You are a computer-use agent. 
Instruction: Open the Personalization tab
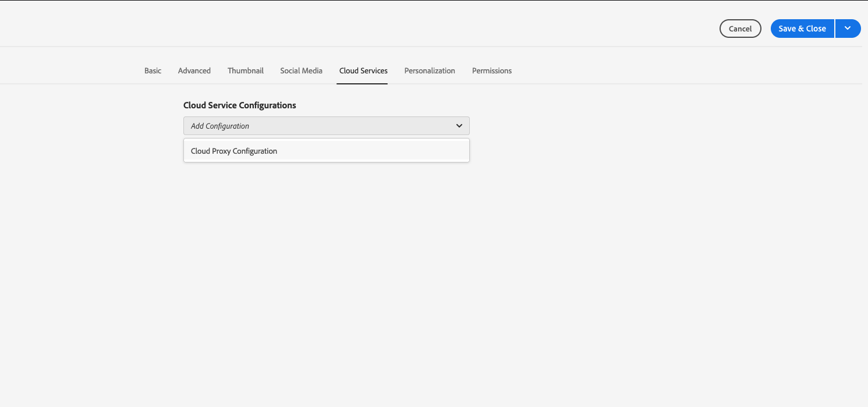click(x=430, y=70)
